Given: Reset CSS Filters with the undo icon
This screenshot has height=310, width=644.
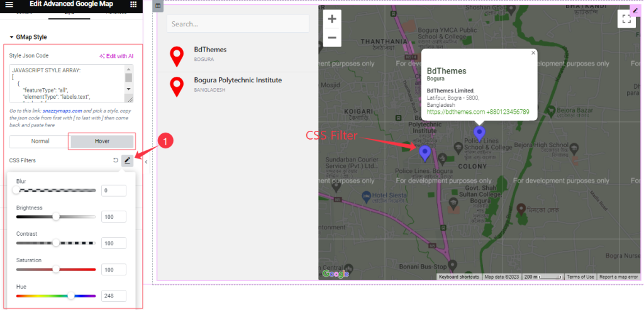Looking at the screenshot, I should (116, 160).
